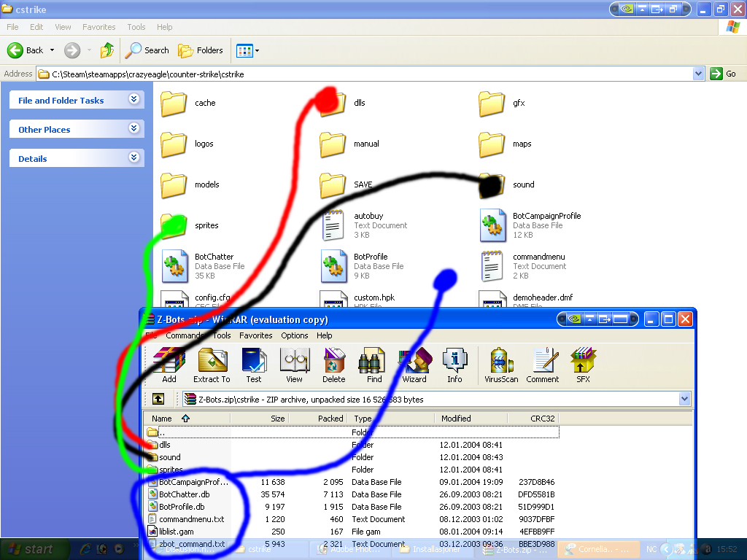Show archive Info
This screenshot has height=560, width=747.
454,365
